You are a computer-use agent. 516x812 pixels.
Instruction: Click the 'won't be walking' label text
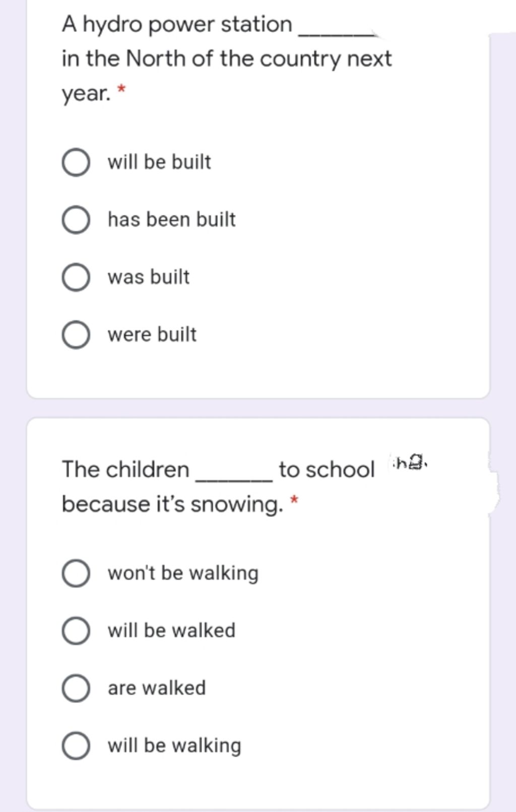[183, 573]
